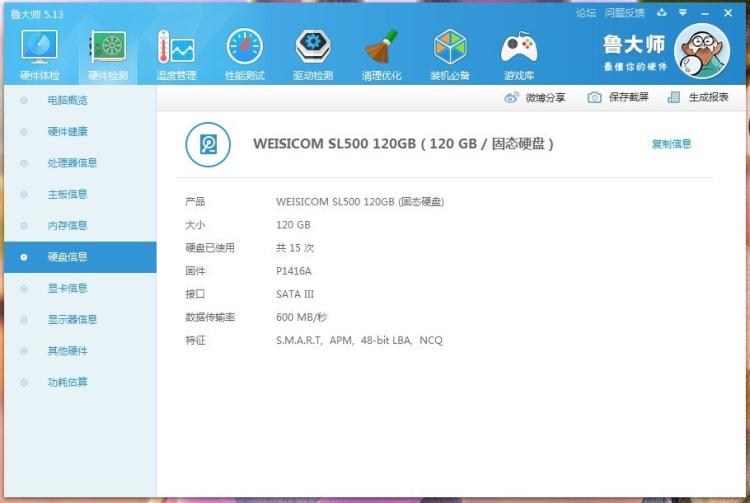Click the 鲁大师 5.13 window title

click(37, 14)
